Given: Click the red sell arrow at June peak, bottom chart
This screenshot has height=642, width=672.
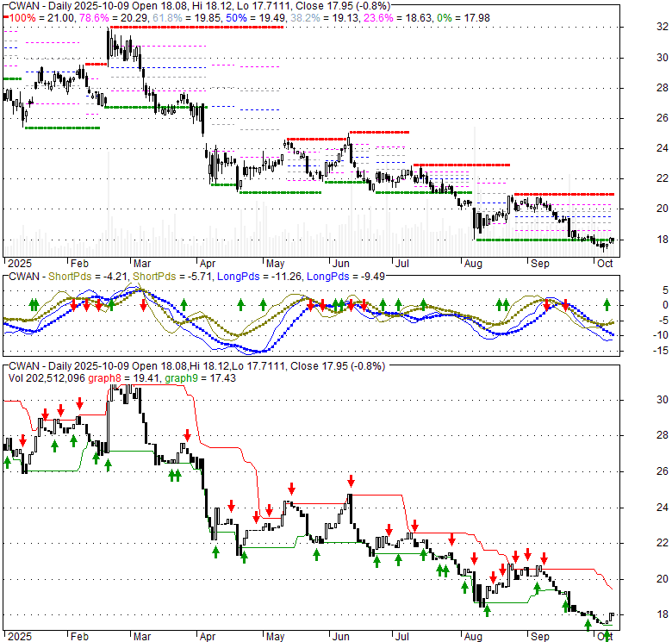Looking at the screenshot, I should (351, 481).
